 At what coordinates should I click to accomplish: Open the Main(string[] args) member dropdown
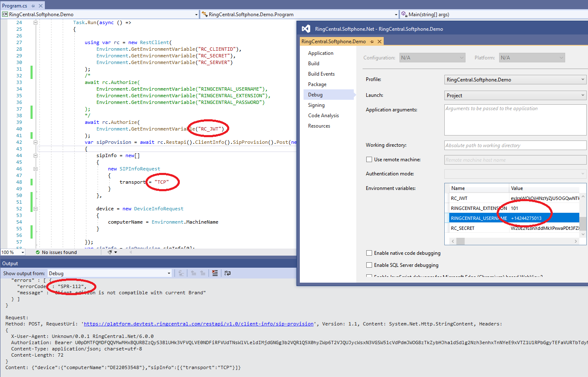point(494,15)
